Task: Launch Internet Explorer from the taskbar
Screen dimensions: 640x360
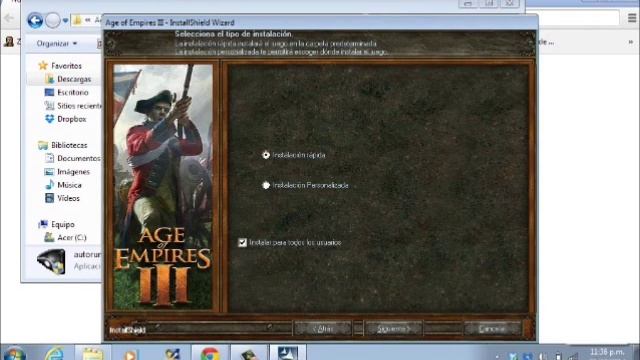Action: click(x=54, y=353)
